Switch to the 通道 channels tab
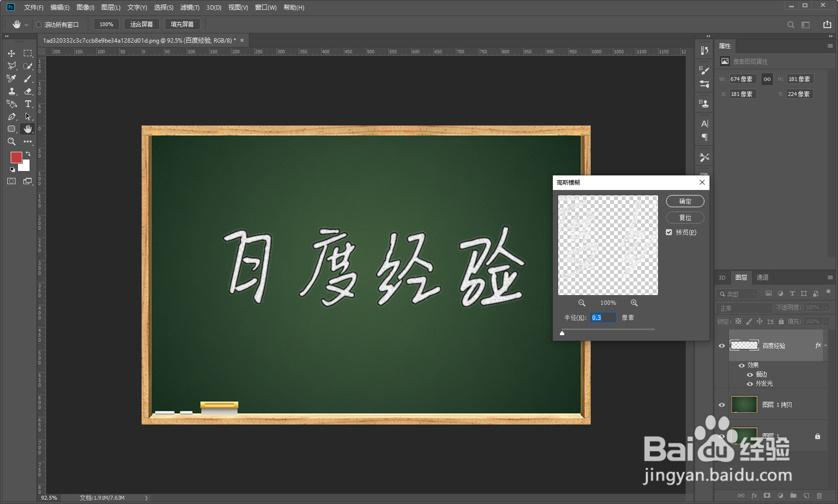 762,277
